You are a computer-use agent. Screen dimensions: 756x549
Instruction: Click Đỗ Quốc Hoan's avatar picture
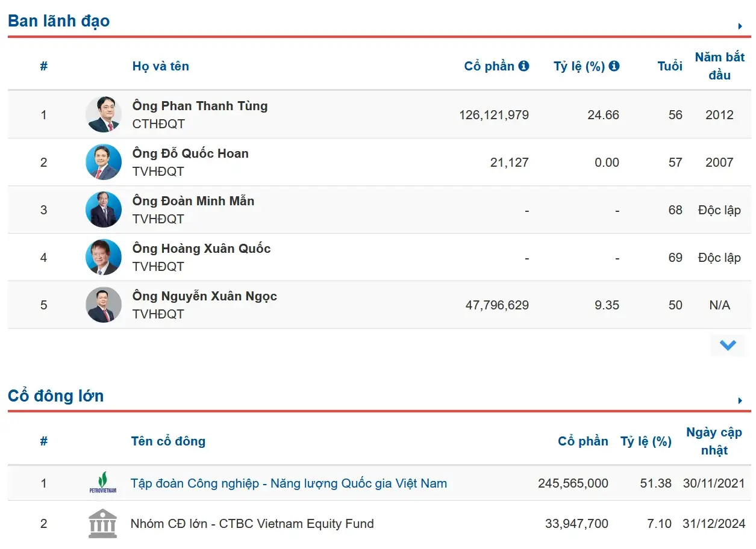(104, 162)
